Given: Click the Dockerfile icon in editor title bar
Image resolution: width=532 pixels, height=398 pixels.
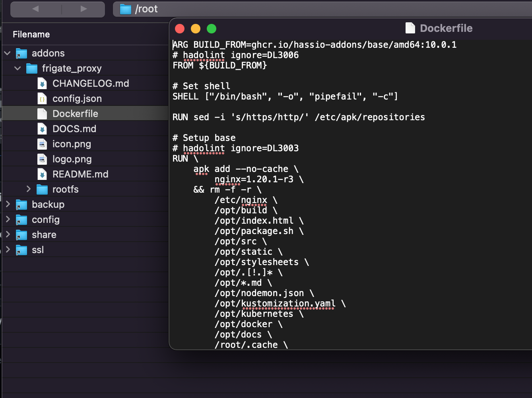Looking at the screenshot, I should point(410,28).
